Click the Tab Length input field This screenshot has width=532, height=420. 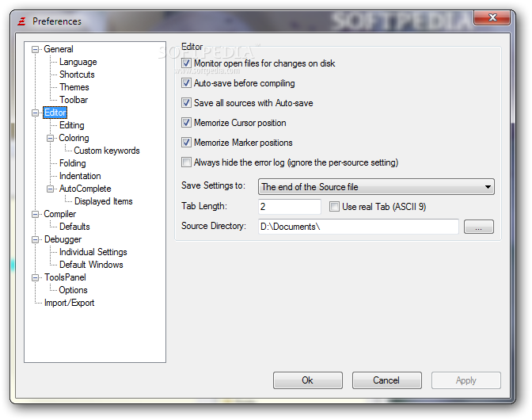pos(290,207)
